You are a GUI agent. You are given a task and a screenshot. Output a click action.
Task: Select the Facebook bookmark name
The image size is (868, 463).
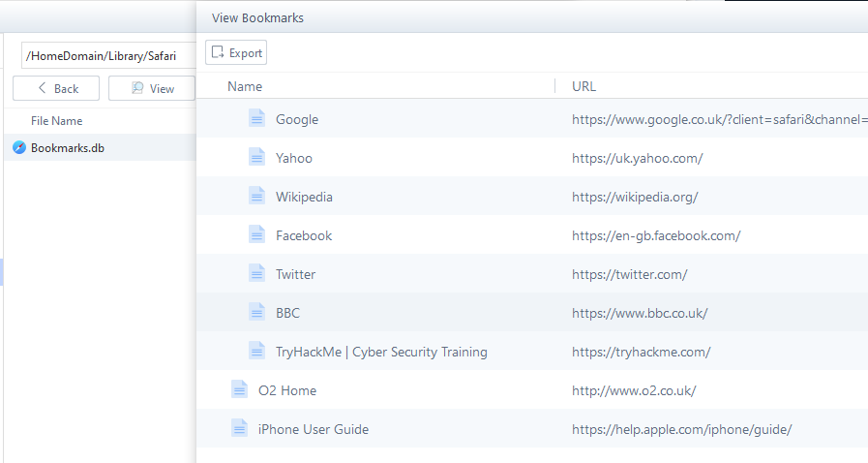point(304,236)
